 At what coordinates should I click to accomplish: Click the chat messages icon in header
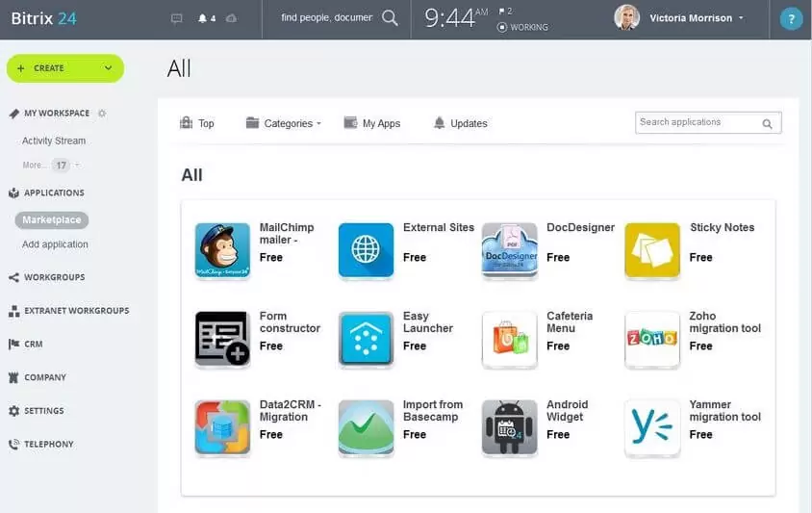click(x=177, y=18)
